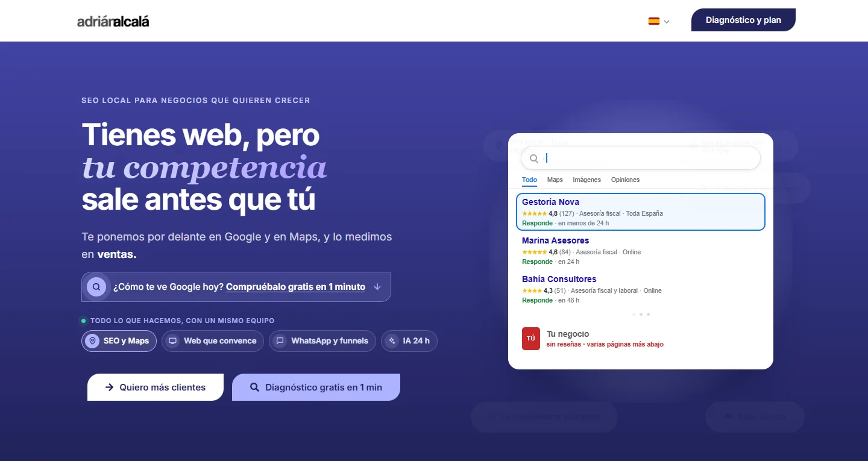Click the round magnifier icon beside ¿Cómo te ve Google hoy?
The image size is (868, 461).
click(96, 287)
